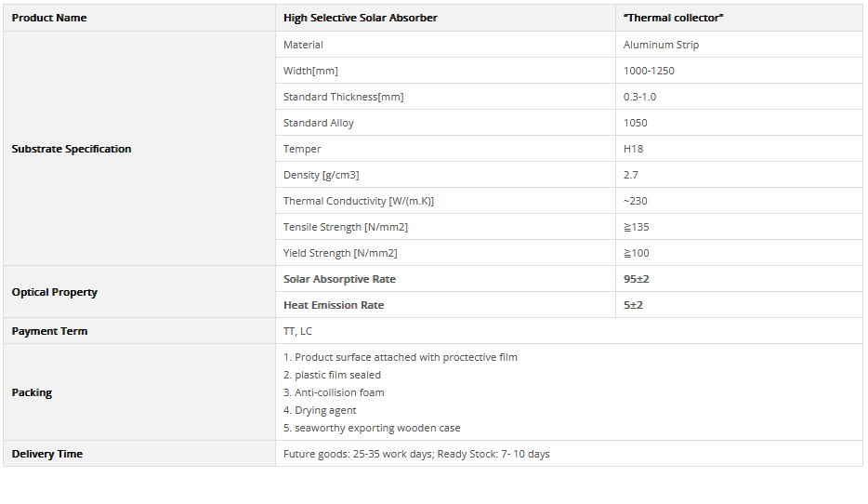Click the "Substrate Specification" row label

72,149
